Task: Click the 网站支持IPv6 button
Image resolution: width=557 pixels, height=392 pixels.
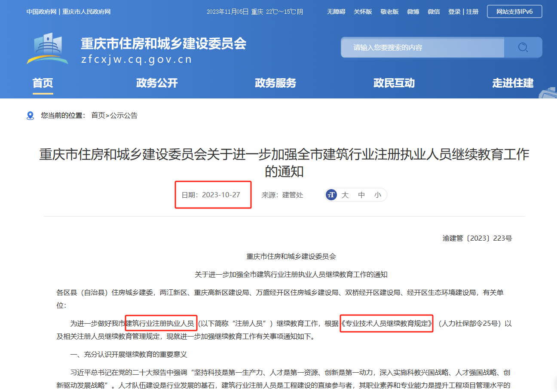Action: coord(514,12)
